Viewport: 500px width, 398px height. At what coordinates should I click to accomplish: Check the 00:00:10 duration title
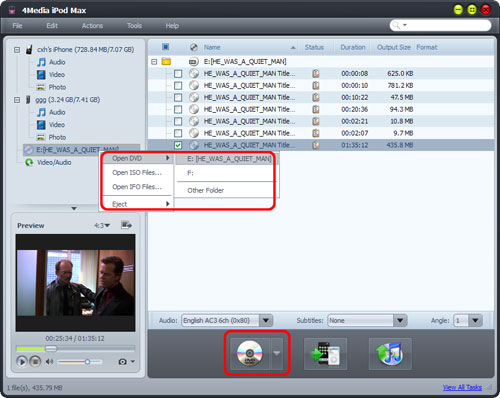[178, 86]
